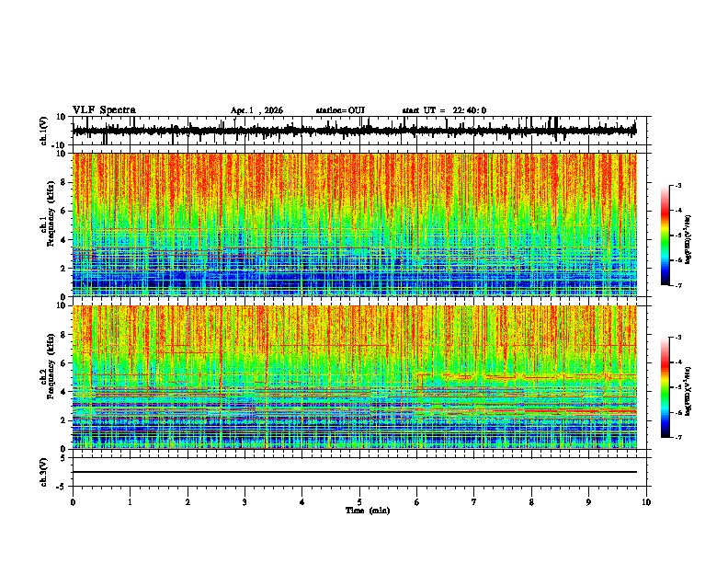Click the date text "Apr. 1, 2026"
This screenshot has width=728, height=563.
(256, 110)
